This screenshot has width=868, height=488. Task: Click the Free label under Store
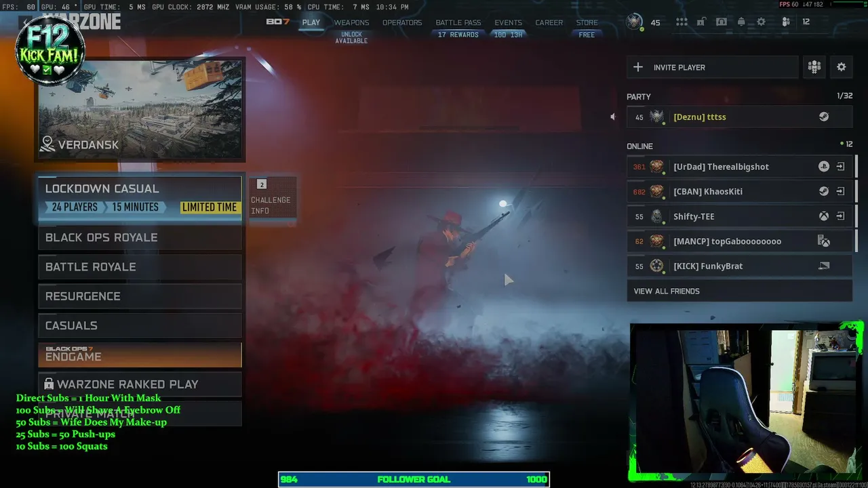click(587, 35)
